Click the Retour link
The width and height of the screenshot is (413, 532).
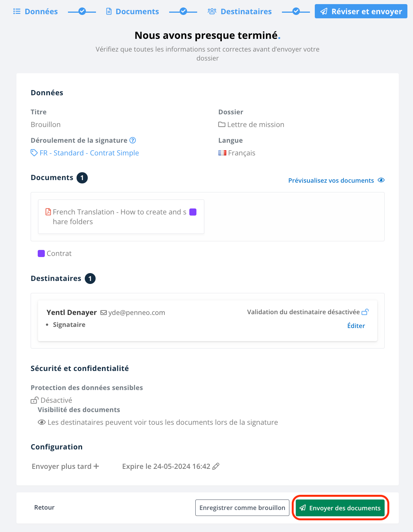[x=44, y=507]
